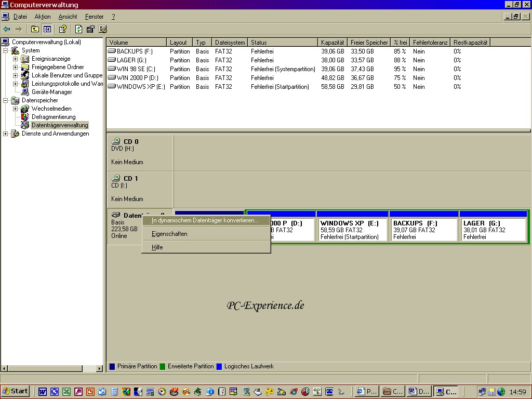This screenshot has width=532, height=399.
Task: Click tree pane scrollbar right arrow
Action: pyautogui.click(x=99, y=368)
